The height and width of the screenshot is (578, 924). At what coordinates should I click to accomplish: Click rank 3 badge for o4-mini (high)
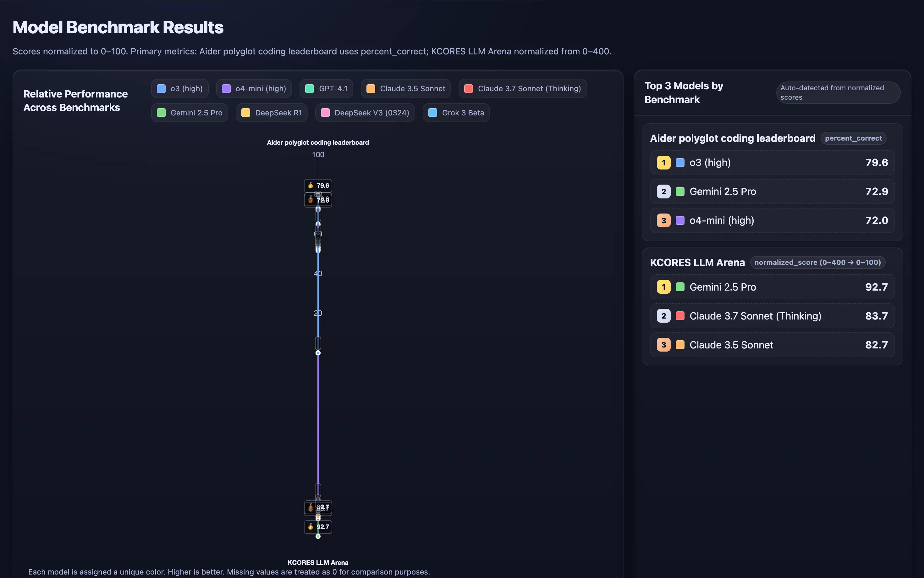(x=663, y=220)
